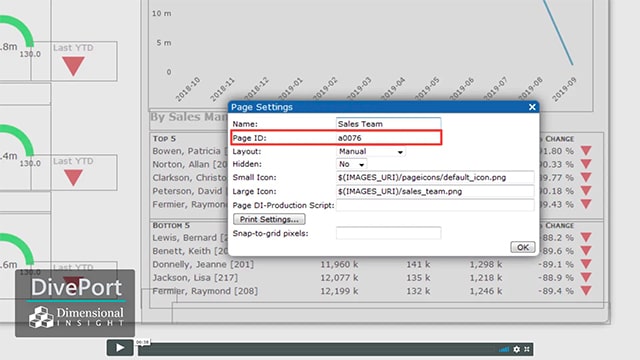640x360 pixels.
Task: Close the Page Settings dialog
Action: (x=532, y=107)
